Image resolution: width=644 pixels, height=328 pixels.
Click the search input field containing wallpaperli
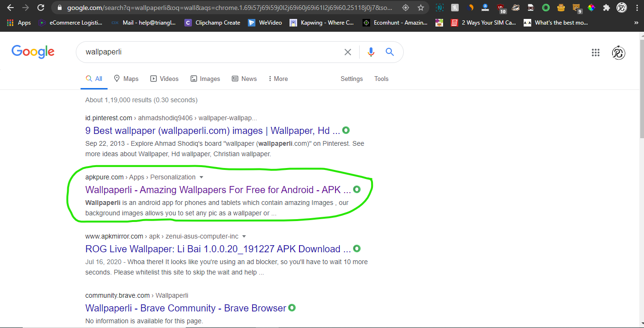pyautogui.click(x=209, y=52)
